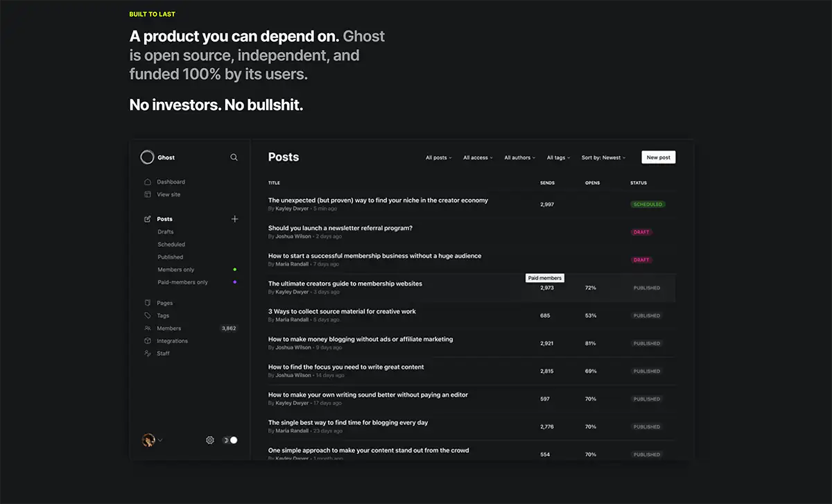Image resolution: width=832 pixels, height=504 pixels.
Task: Go to Staff in the sidebar
Action: (x=163, y=354)
